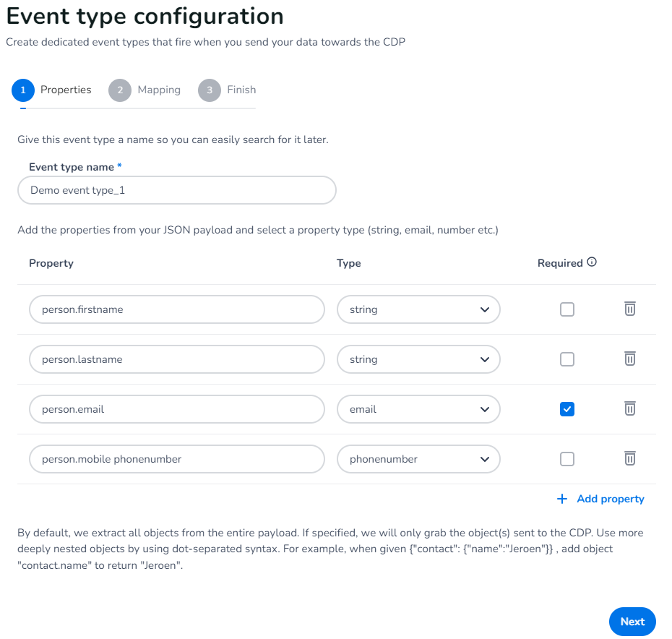Delete the person.firstname property row

click(629, 309)
